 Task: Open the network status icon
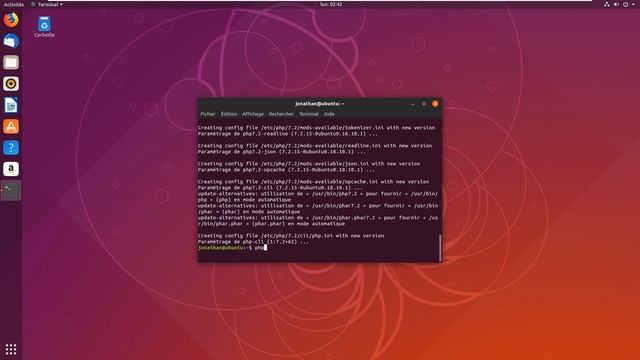pyautogui.click(x=607, y=4)
